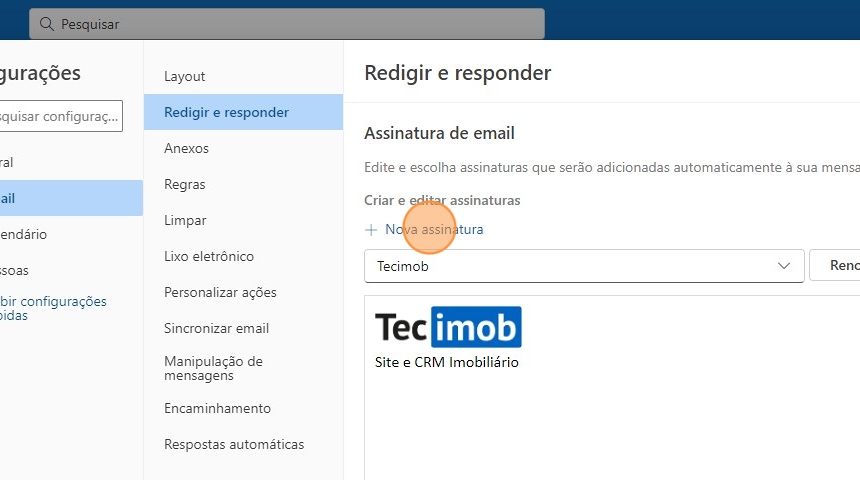Open the Limpar option
The image size is (860, 480).
tap(185, 220)
